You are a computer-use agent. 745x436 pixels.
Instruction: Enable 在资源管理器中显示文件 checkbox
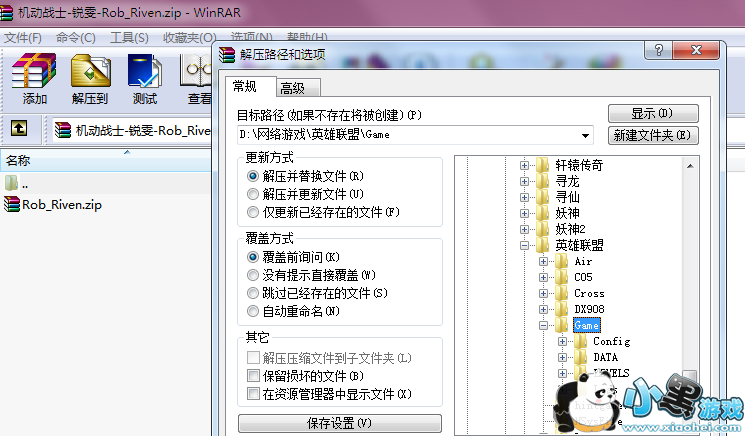tap(253, 394)
